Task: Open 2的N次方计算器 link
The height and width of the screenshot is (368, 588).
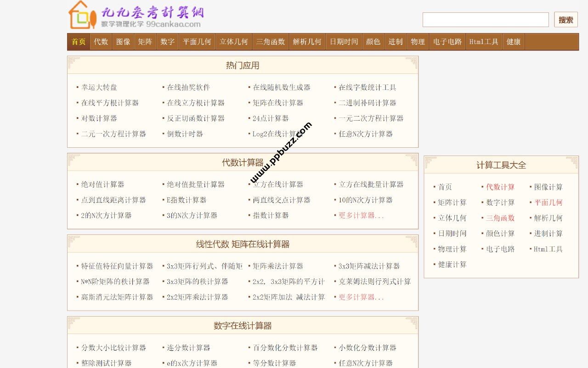Action: click(x=107, y=215)
